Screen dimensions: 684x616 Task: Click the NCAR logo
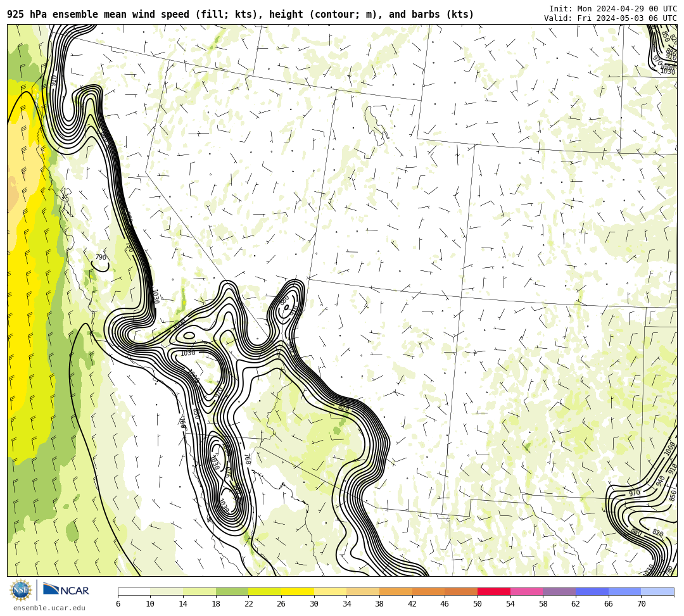66,590
